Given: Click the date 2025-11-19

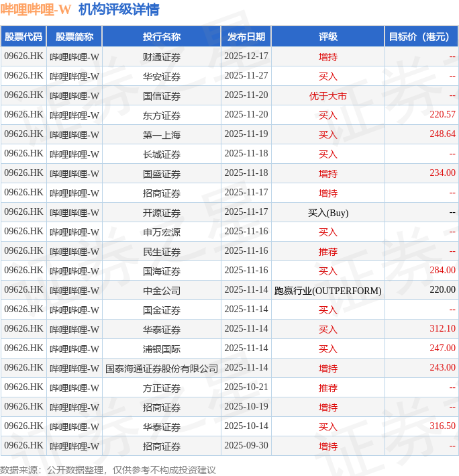Looking at the screenshot, I should click(246, 134).
